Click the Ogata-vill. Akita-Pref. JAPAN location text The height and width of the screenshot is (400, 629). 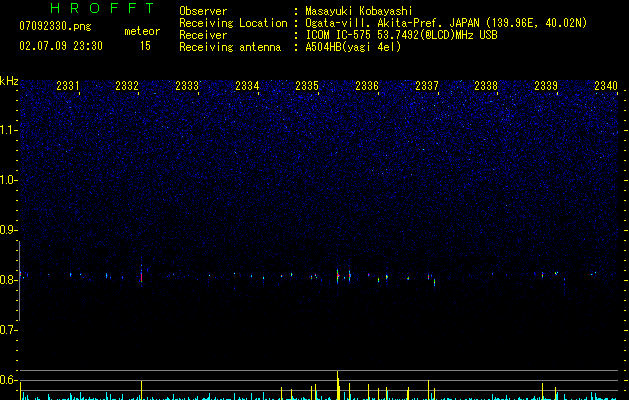(446, 23)
